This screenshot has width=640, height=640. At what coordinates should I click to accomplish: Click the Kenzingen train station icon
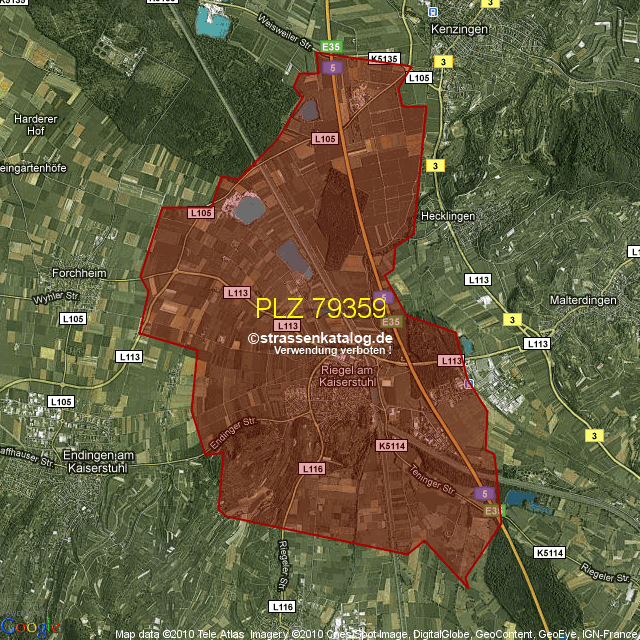coord(432,12)
